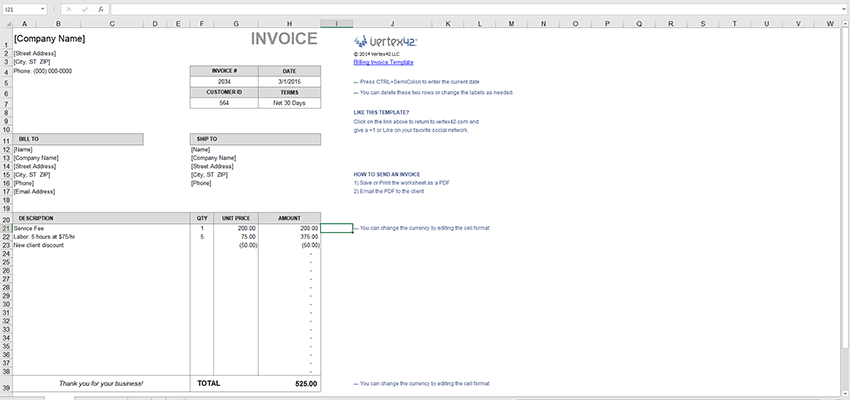Open the Name Box dropdown arrow
The image size is (850, 400).
43,9
